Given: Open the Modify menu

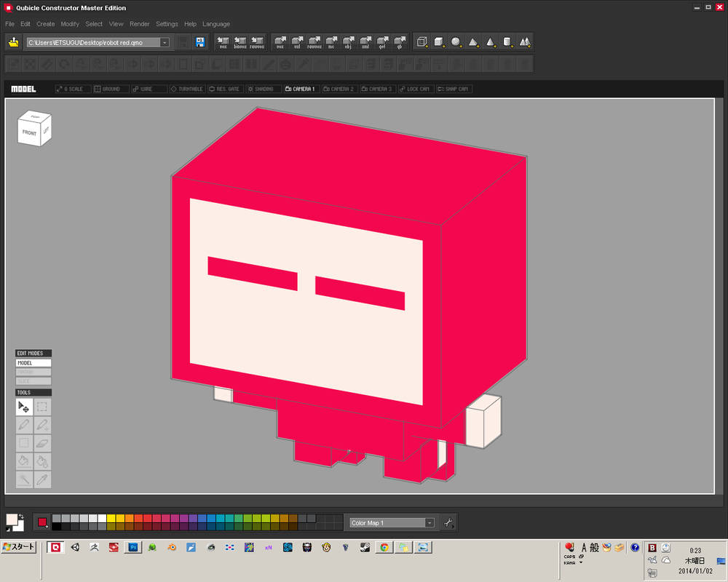Looking at the screenshot, I should coord(70,24).
